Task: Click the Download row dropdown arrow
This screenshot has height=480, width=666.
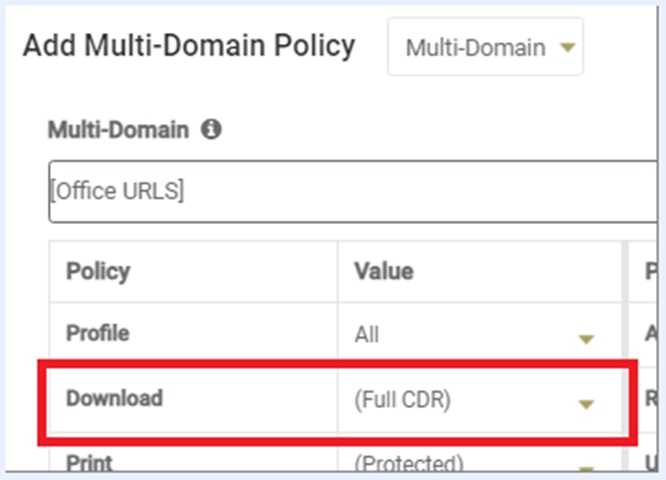Action: (587, 403)
